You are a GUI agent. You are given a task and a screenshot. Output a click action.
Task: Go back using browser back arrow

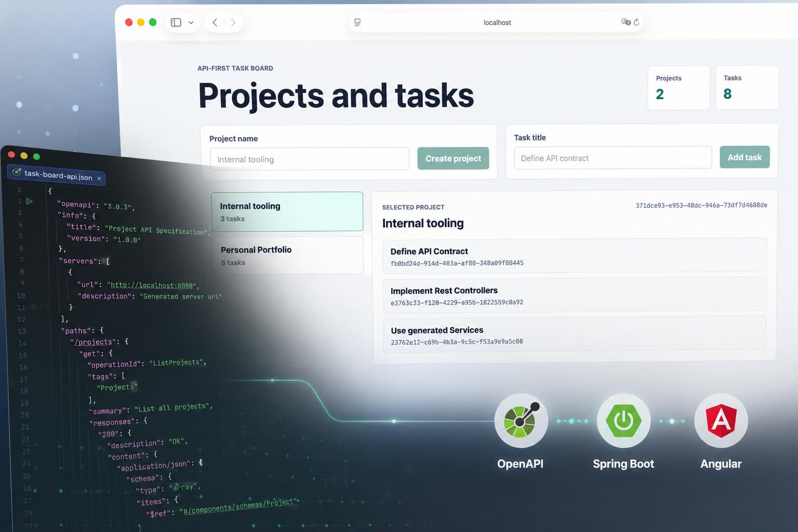tap(215, 22)
